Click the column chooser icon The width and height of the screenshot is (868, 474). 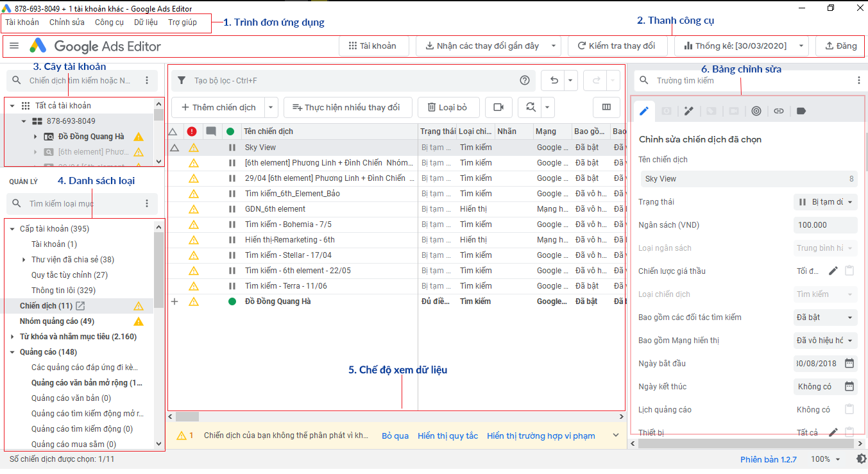(606, 107)
